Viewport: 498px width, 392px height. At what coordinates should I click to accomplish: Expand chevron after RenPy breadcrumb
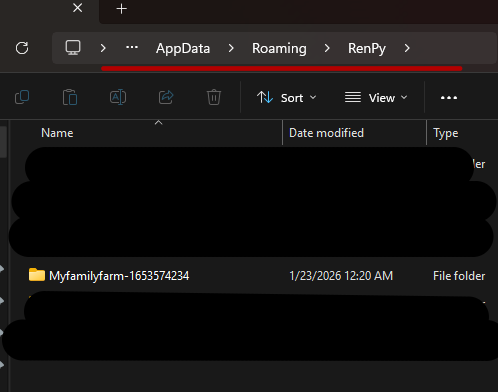coord(407,49)
